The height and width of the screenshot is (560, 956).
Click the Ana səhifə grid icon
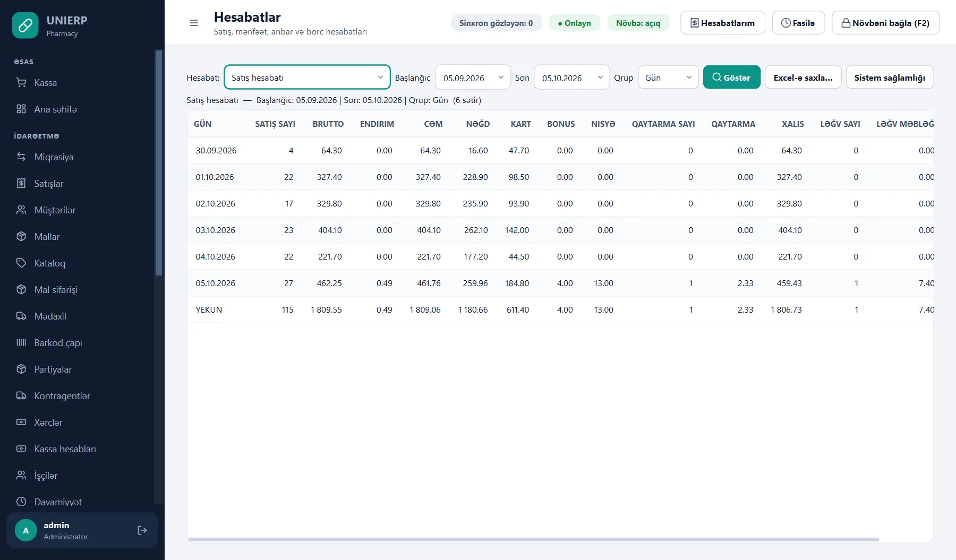(21, 109)
